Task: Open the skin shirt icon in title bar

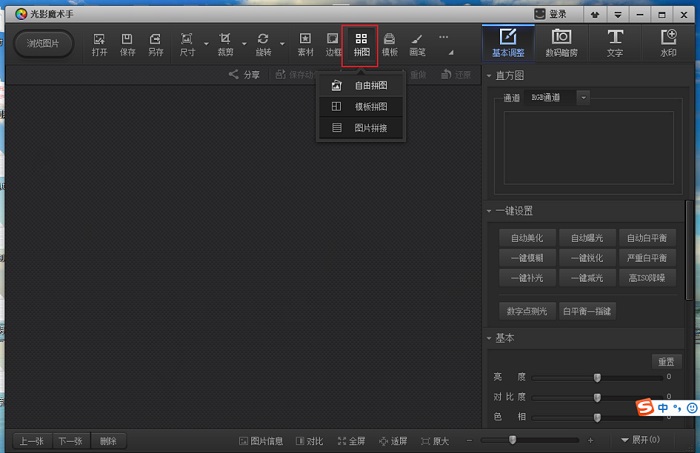Action: pyautogui.click(x=595, y=15)
